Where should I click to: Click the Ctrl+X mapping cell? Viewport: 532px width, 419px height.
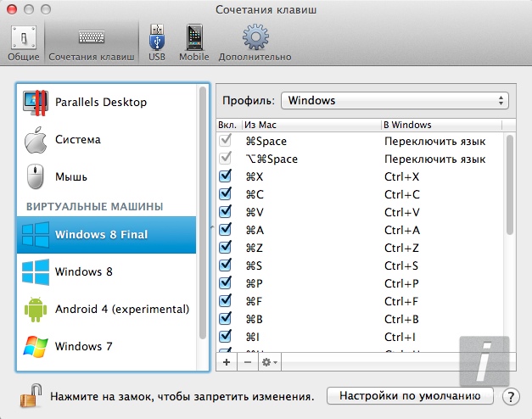401,176
